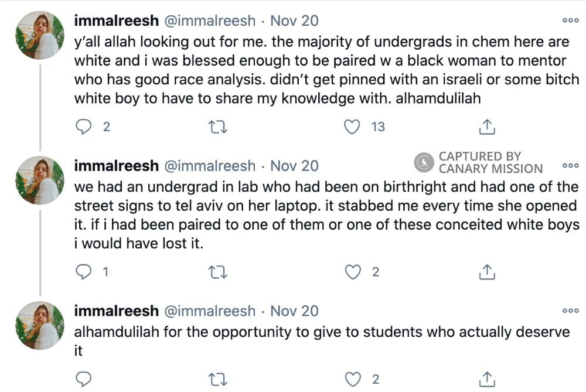
Task: Share the first tweet via upload icon
Action: tap(486, 126)
